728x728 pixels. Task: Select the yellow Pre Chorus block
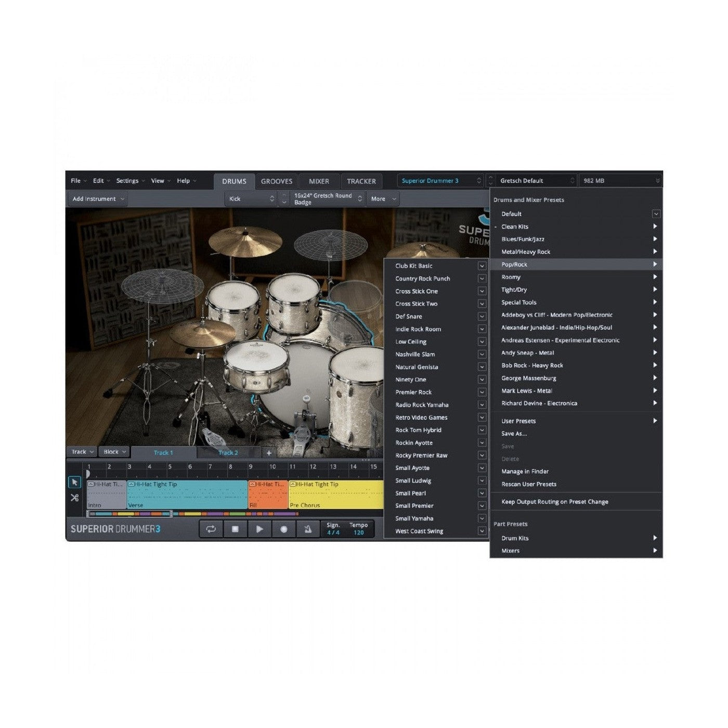pyautogui.click(x=336, y=495)
